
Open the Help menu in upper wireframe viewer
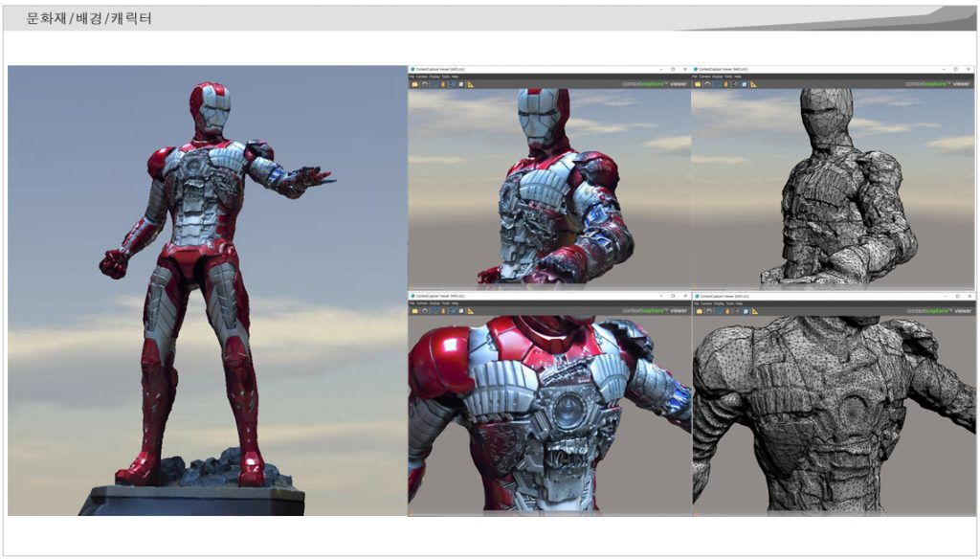tap(738, 77)
